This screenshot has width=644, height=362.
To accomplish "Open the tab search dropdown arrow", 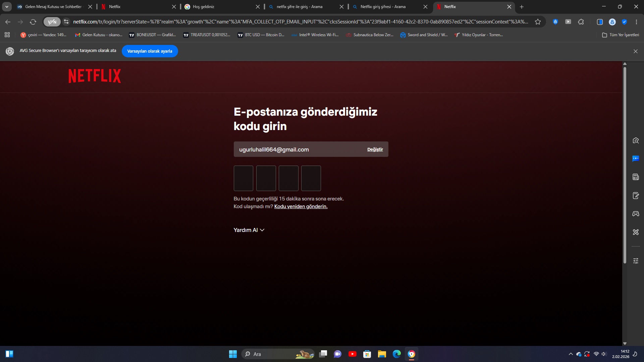I will coord(7,7).
